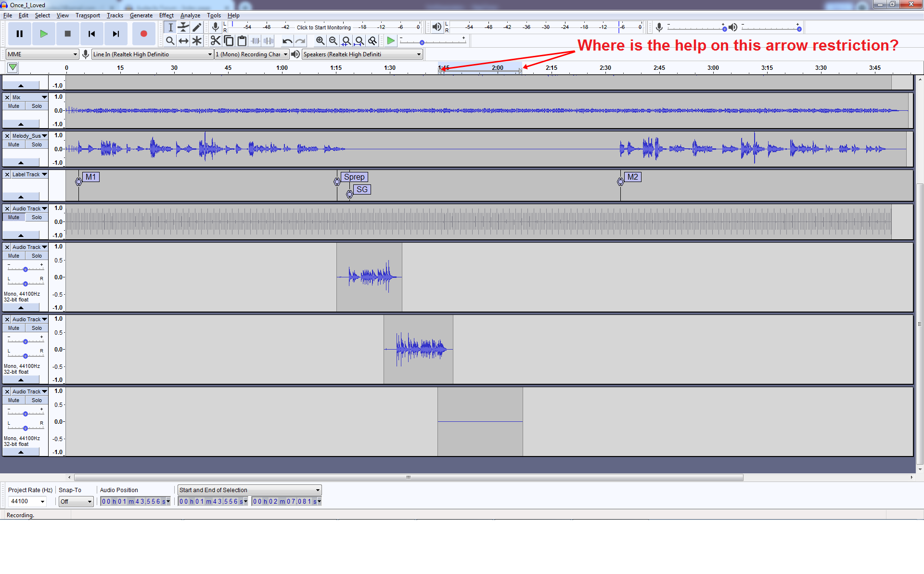This screenshot has height=574, width=924.
Task: Mute the Mix track
Action: 14,106
